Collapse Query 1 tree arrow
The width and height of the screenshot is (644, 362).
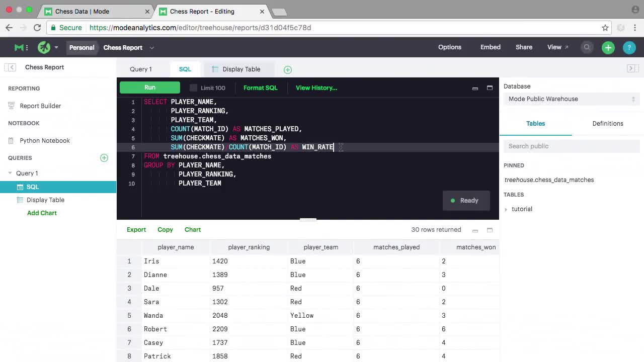[x=10, y=173]
